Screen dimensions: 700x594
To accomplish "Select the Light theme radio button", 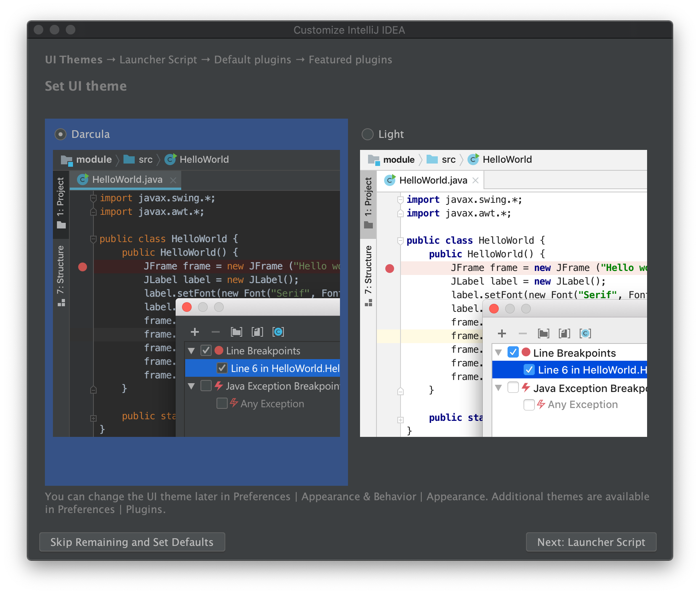I will coord(368,134).
